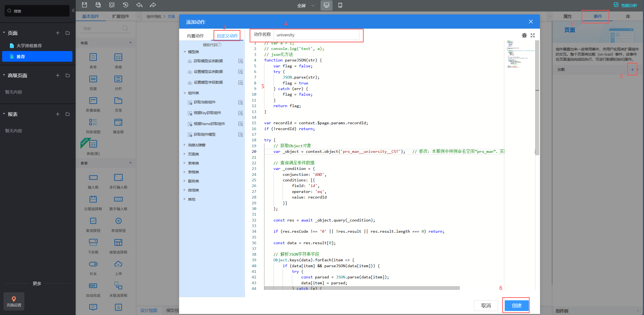Click plus icon beside 页面 section
This screenshot has height=315, width=644.
pyautogui.click(x=57, y=33)
